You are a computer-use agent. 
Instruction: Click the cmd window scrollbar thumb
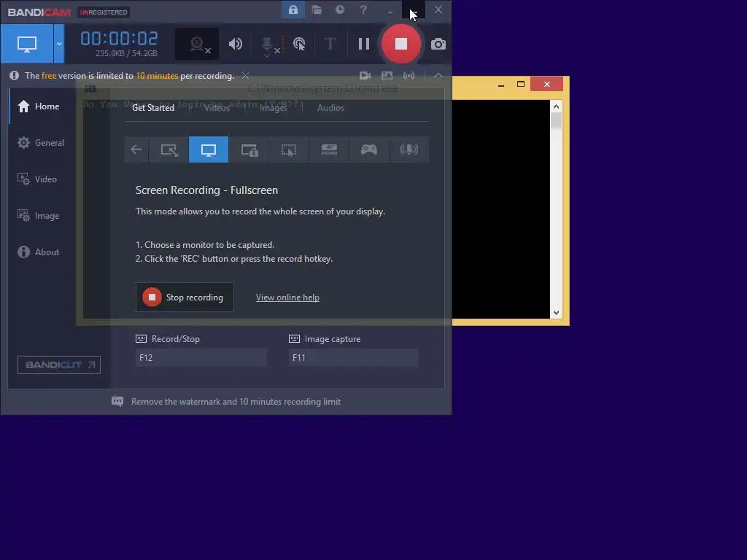click(556, 120)
